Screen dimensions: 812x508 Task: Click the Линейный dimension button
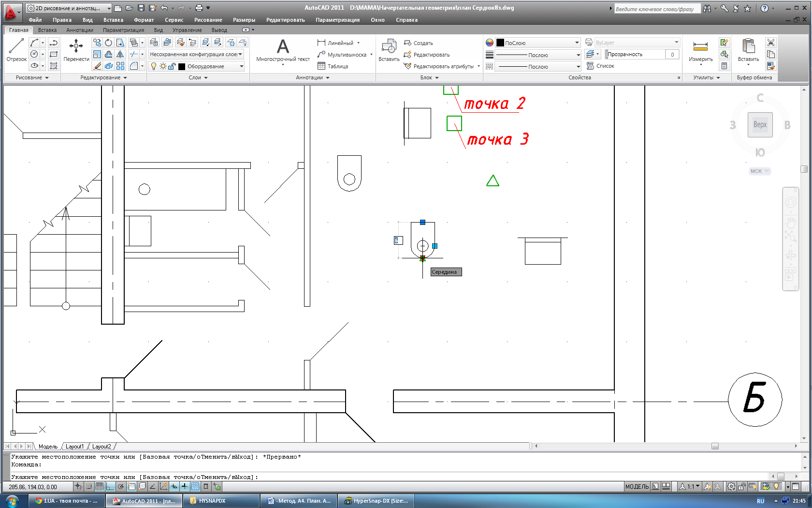338,43
